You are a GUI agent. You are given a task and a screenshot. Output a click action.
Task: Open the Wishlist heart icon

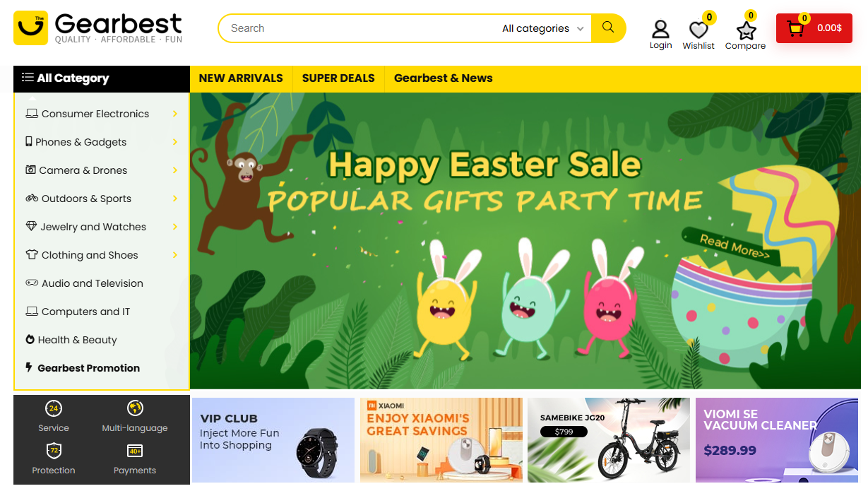coord(698,30)
